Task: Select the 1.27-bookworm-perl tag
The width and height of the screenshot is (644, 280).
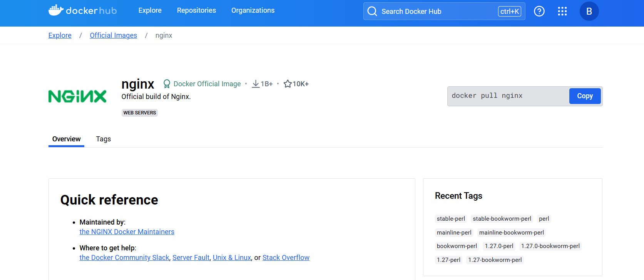Action: click(495, 260)
